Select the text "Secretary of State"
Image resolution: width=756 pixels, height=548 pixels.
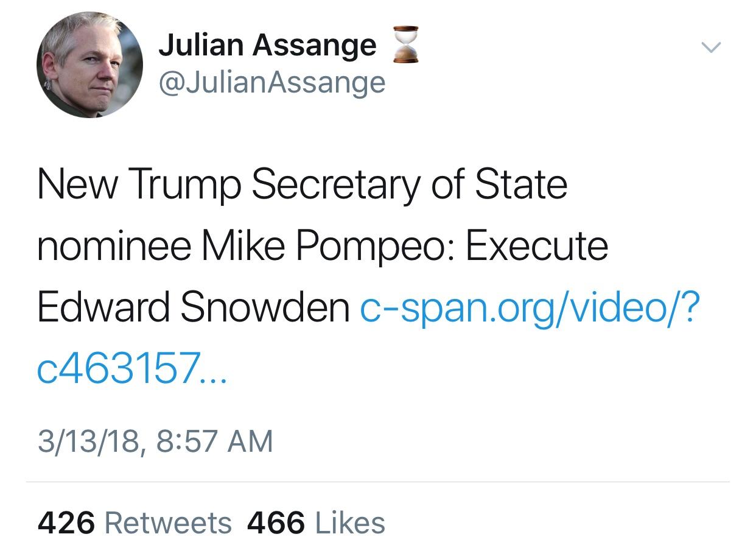[x=409, y=185]
